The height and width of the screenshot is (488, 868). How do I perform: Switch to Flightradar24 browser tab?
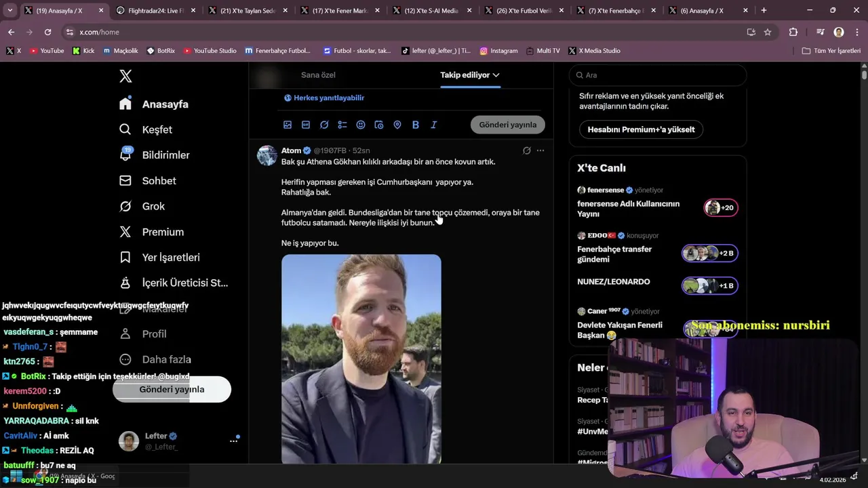coord(155,10)
